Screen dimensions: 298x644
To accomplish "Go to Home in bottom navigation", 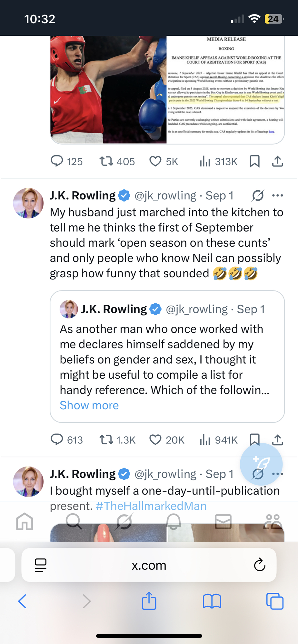I will pyautogui.click(x=25, y=521).
